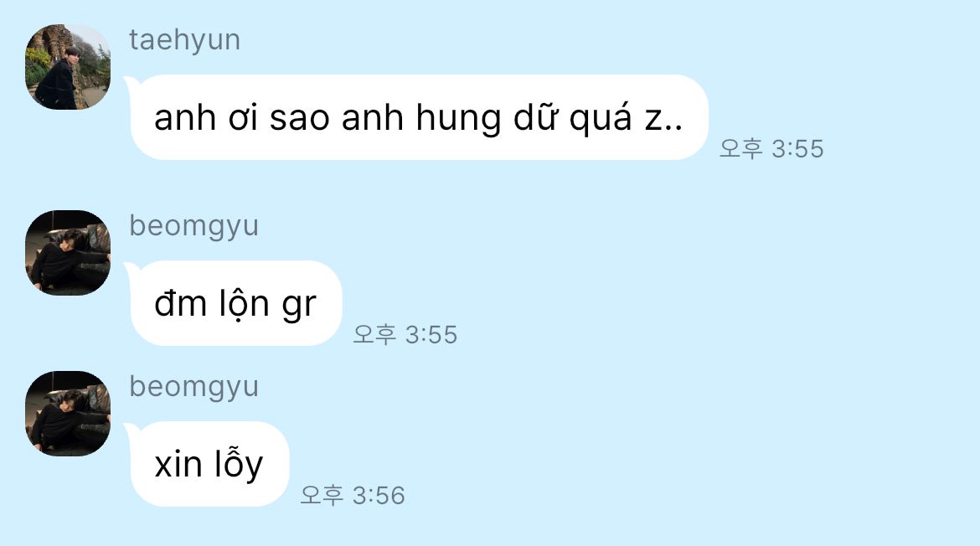This screenshot has width=980, height=546.
Task: Click the word 'lỗy' in the last message
Action: pos(239,465)
